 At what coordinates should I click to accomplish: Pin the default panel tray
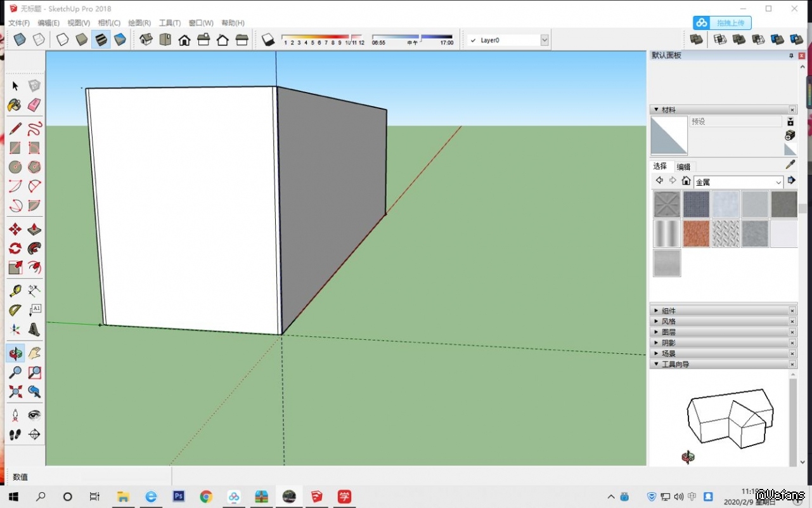[x=791, y=56]
